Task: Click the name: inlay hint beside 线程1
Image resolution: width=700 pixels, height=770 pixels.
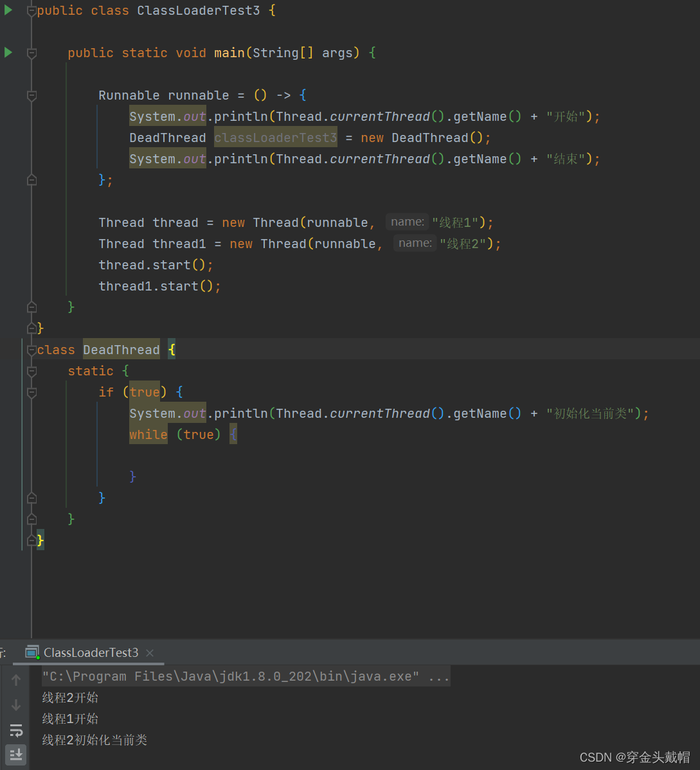Action: (407, 221)
